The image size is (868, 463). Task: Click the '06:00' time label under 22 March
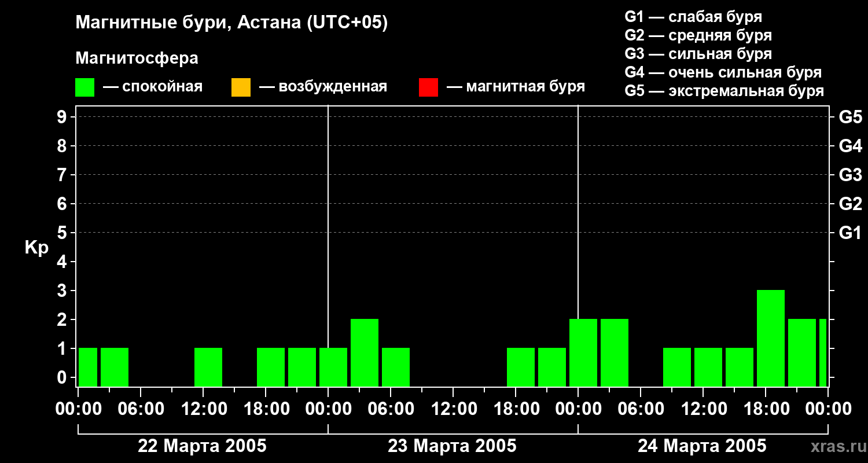(x=141, y=409)
